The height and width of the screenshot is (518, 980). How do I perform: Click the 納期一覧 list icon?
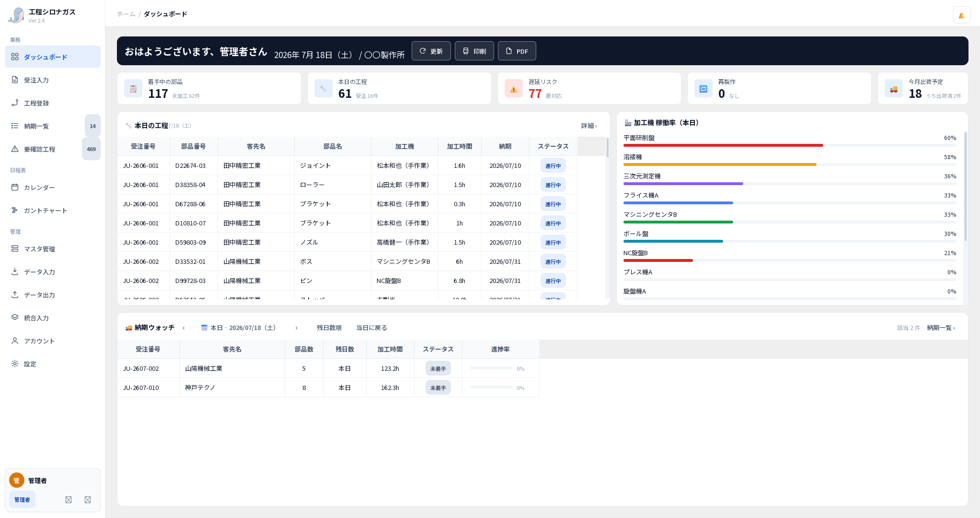15,126
